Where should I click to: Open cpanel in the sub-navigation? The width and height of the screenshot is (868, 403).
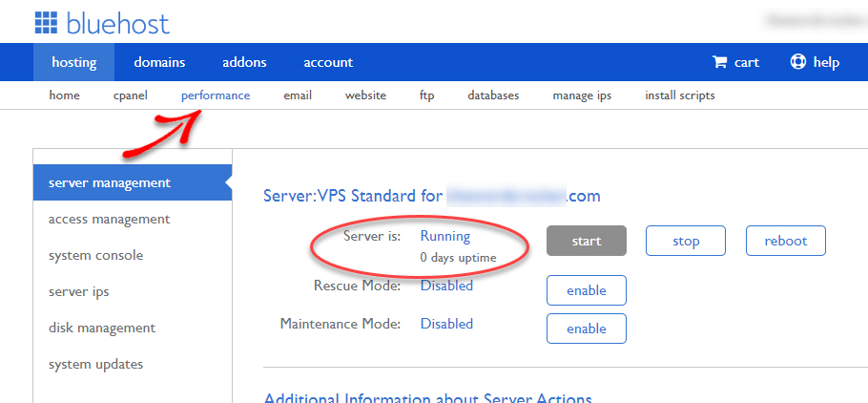130,95
